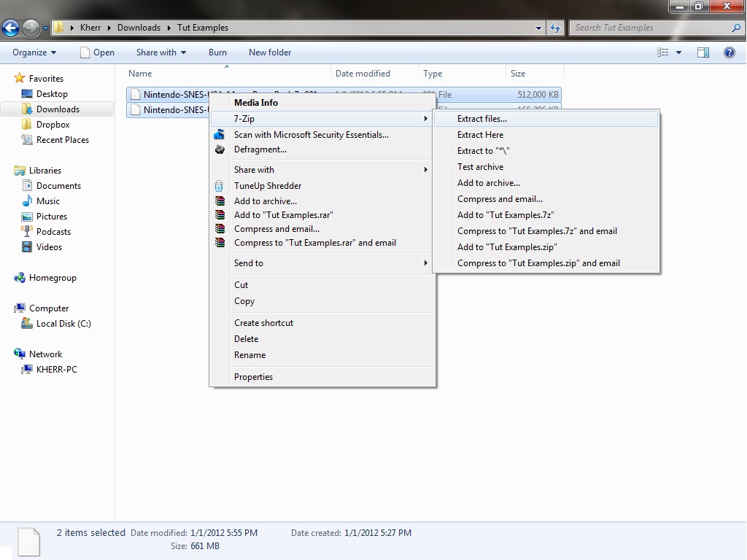Open the change view dropdown arrow

tap(678, 52)
